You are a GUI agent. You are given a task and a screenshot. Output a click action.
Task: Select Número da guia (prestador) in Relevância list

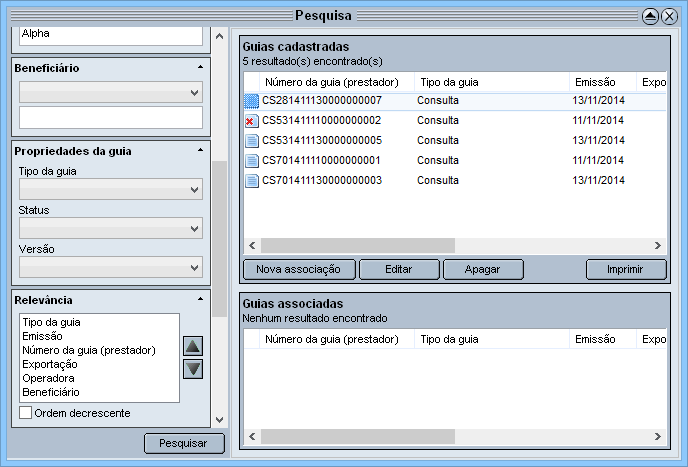point(89,350)
